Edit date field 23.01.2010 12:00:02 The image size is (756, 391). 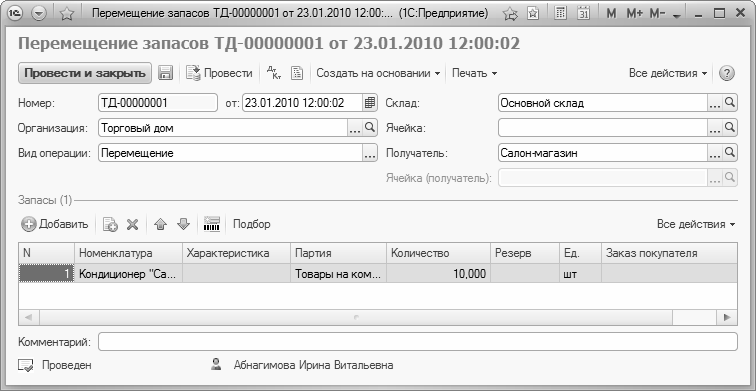click(x=302, y=103)
